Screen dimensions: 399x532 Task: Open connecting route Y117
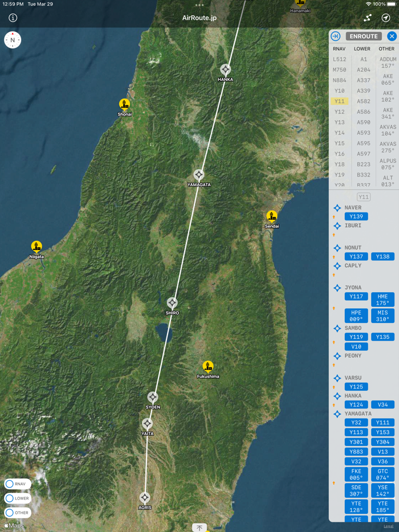[x=356, y=297]
